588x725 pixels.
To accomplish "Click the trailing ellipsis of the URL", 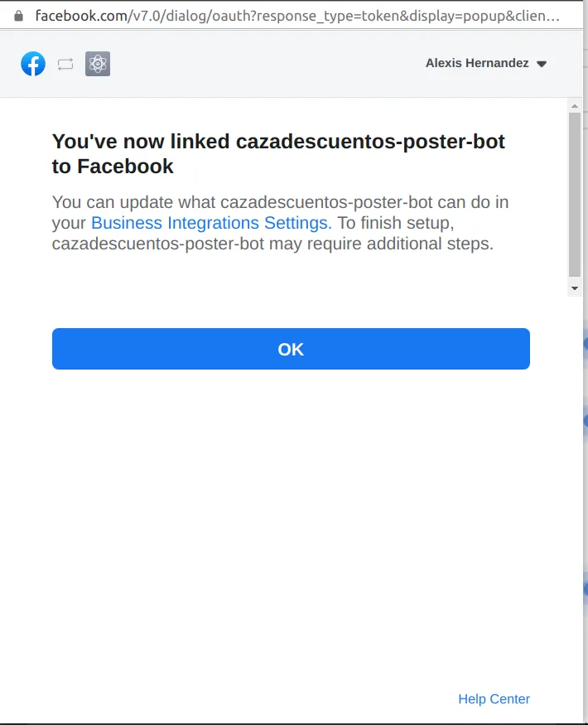I will (x=552, y=18).
